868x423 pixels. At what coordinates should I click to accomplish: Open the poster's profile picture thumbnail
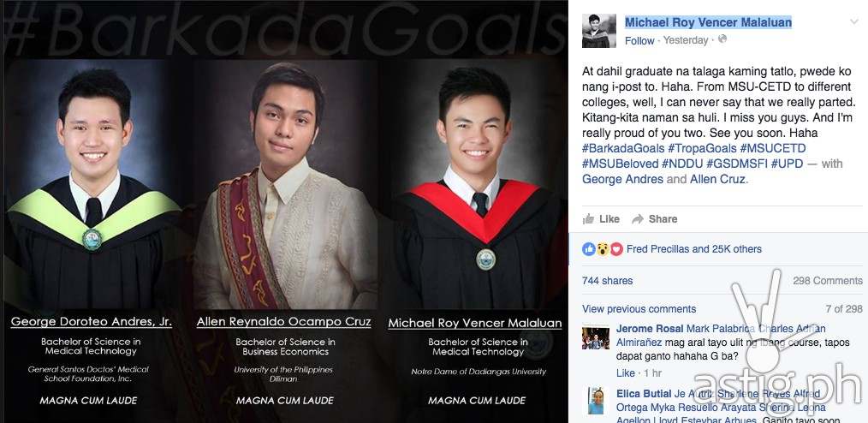pyautogui.click(x=598, y=31)
